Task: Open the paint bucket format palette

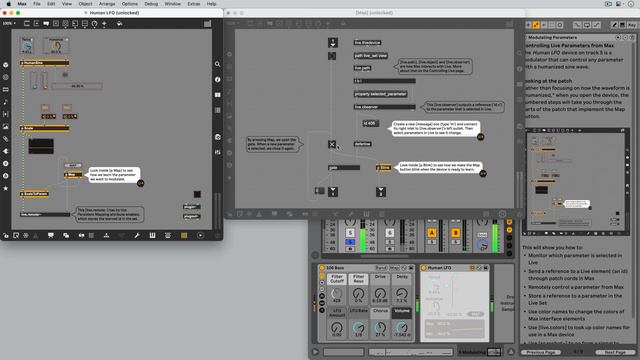Action: (120, 24)
